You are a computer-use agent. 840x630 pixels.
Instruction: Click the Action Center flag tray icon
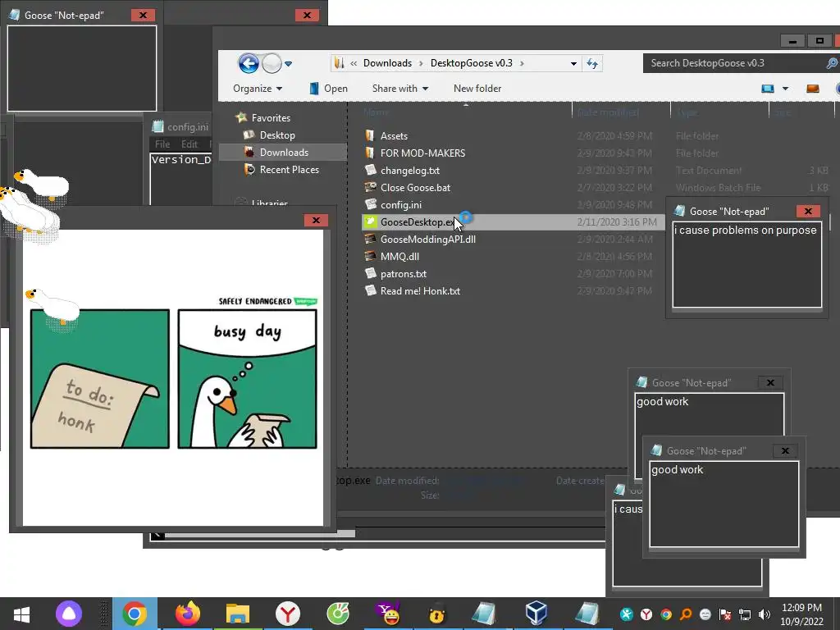tap(725, 614)
